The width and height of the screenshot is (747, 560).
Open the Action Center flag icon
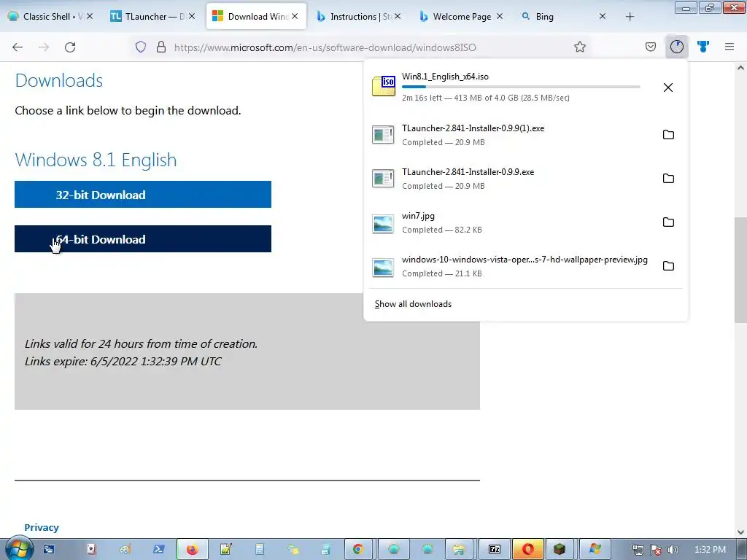click(x=656, y=550)
